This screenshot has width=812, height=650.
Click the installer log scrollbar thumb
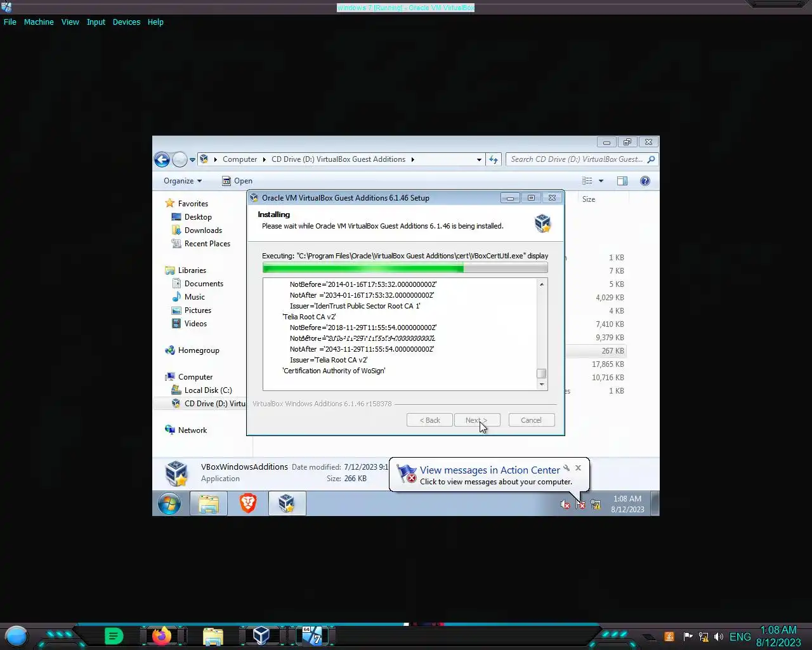(542, 374)
